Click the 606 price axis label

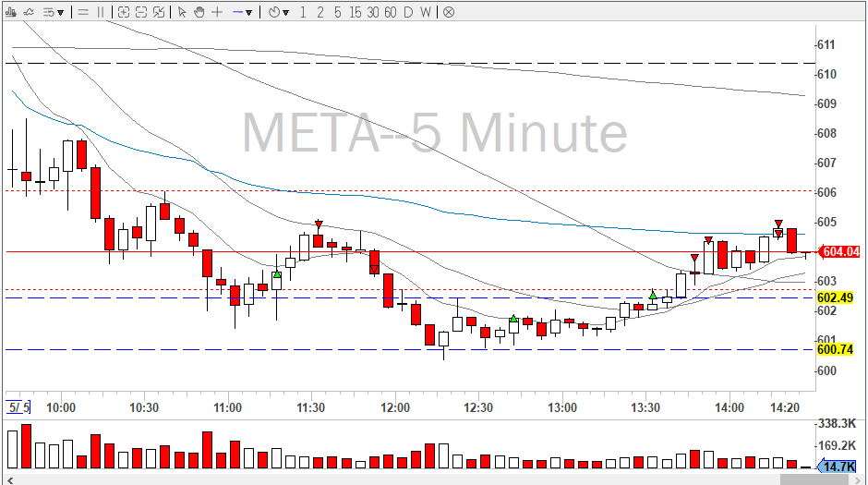[x=826, y=192]
